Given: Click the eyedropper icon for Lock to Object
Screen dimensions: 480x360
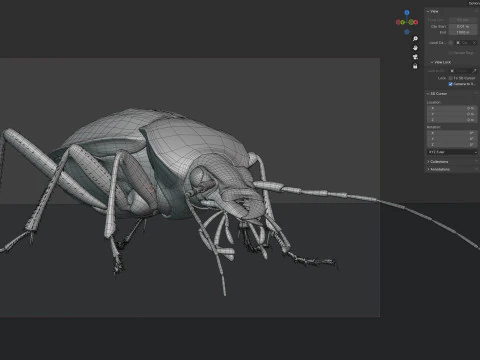Looking at the screenshot, I should 474,71.
